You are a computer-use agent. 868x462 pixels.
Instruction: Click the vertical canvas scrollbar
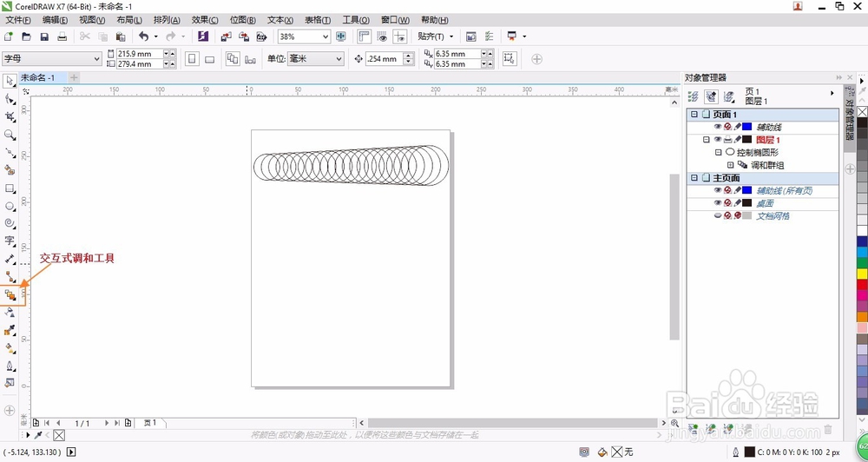674,256
